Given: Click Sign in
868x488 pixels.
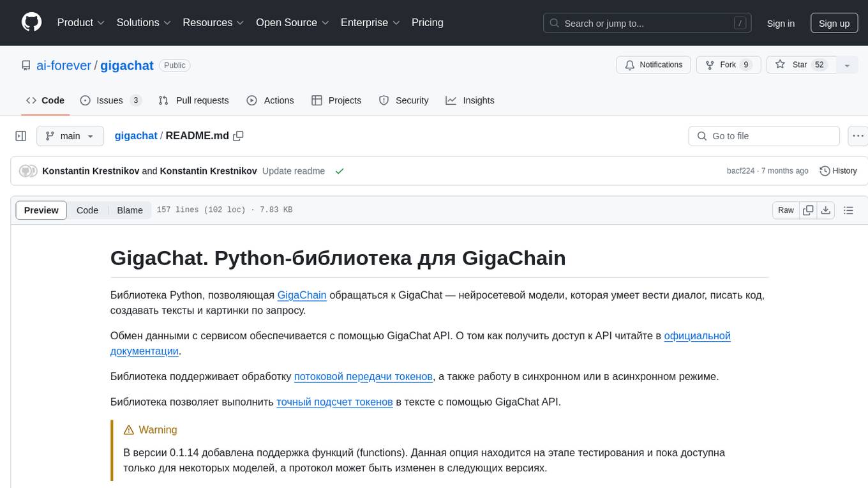Looking at the screenshot, I should point(781,23).
